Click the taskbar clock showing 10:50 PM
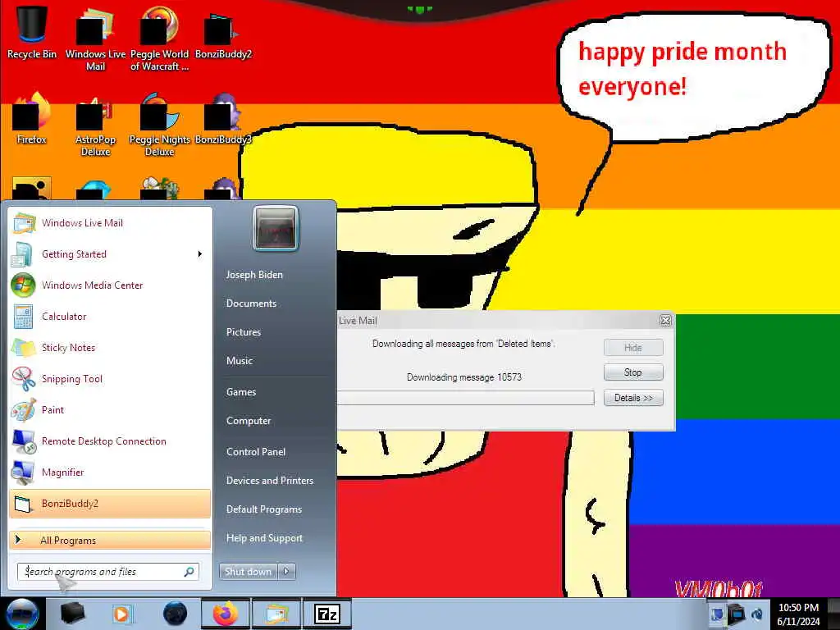Viewport: 840px width, 630px height. pyautogui.click(x=798, y=614)
